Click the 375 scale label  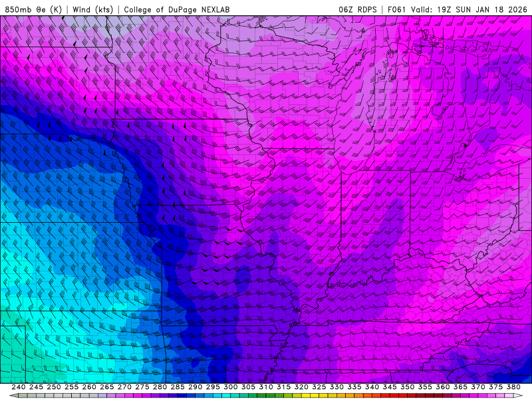[x=495, y=387]
